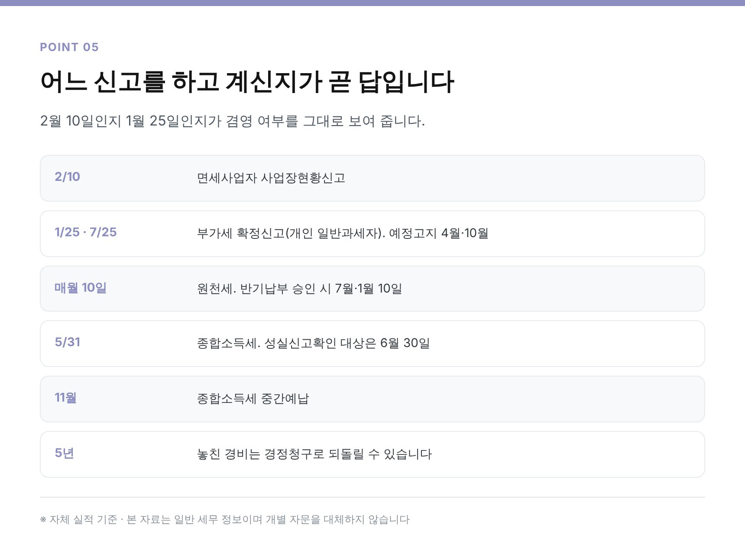Click the 종합소득세 성실신고확인 description
745x560 pixels.
313,343
